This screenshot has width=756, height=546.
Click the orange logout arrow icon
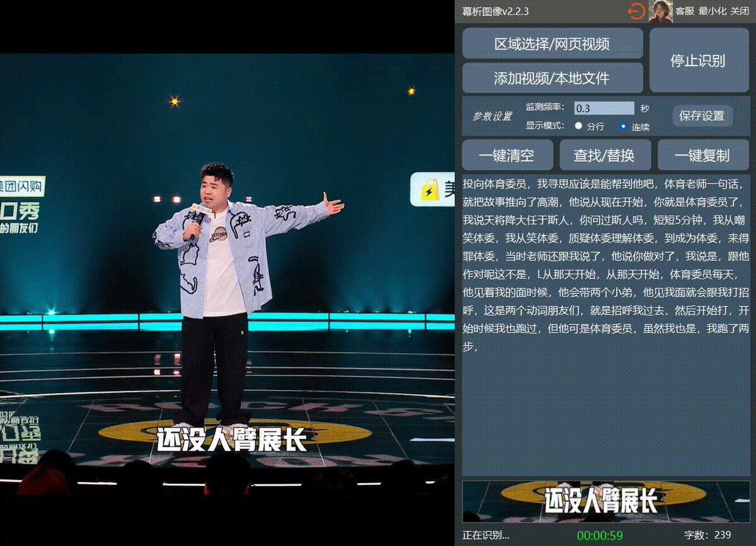[636, 11]
